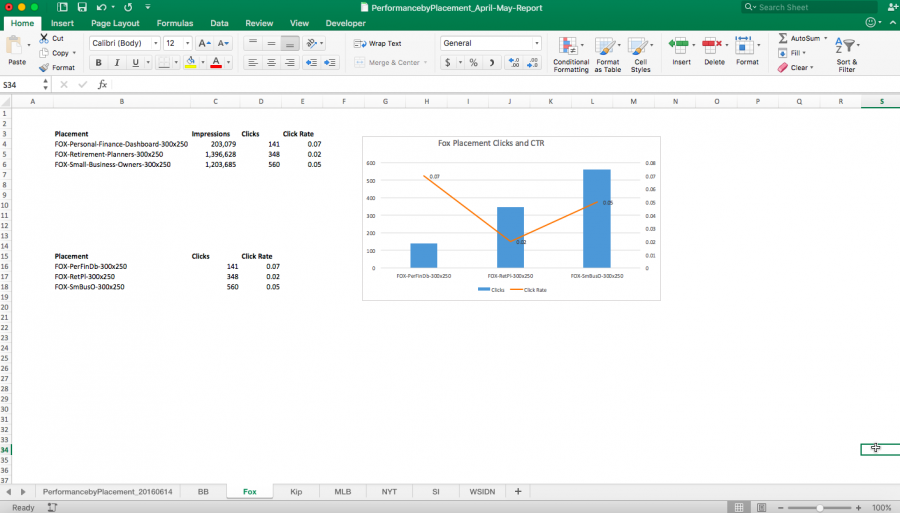Toggle bold formatting

(x=99, y=63)
